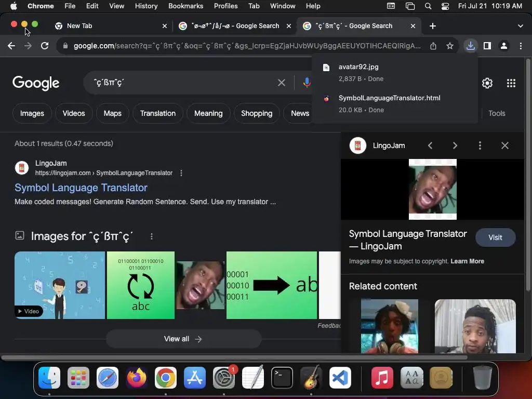Open Spotlight search in menu bar
This screenshot has height=399, width=532.
(x=428, y=6)
